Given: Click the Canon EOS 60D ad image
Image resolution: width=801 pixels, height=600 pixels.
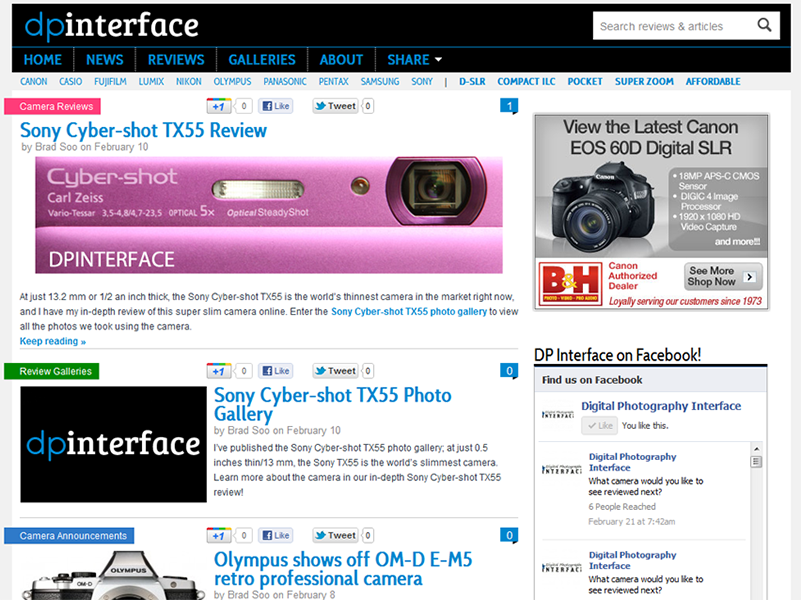Looking at the screenshot, I should 651,186.
